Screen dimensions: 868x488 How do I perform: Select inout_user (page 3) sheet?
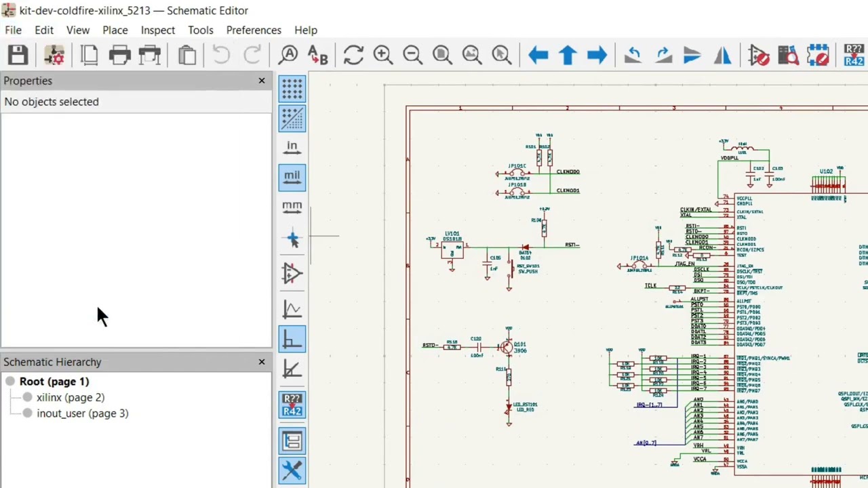(83, 413)
